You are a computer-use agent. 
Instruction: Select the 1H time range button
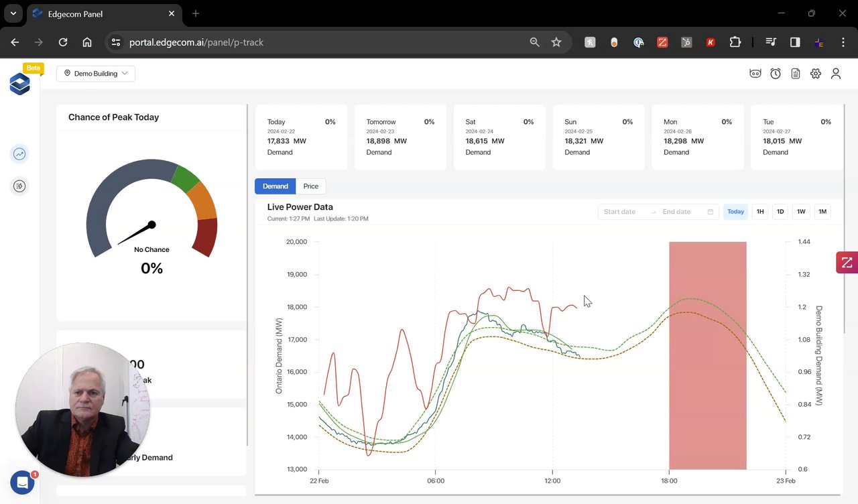(760, 212)
